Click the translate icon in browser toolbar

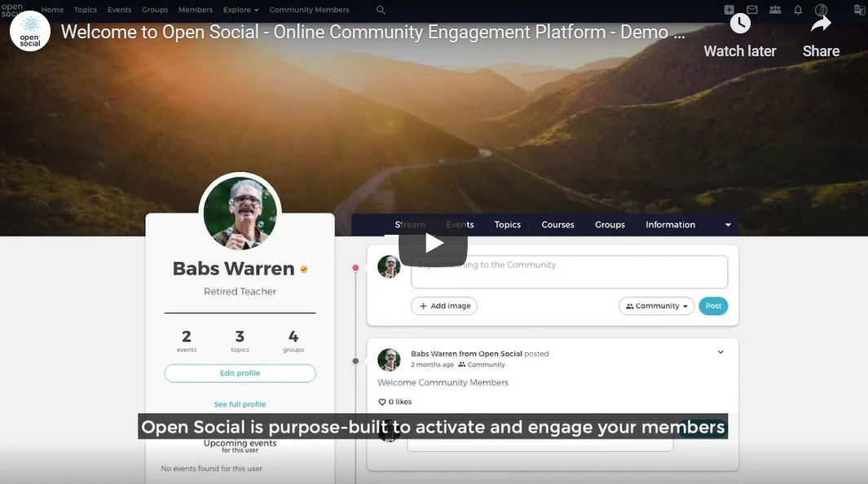tap(859, 9)
